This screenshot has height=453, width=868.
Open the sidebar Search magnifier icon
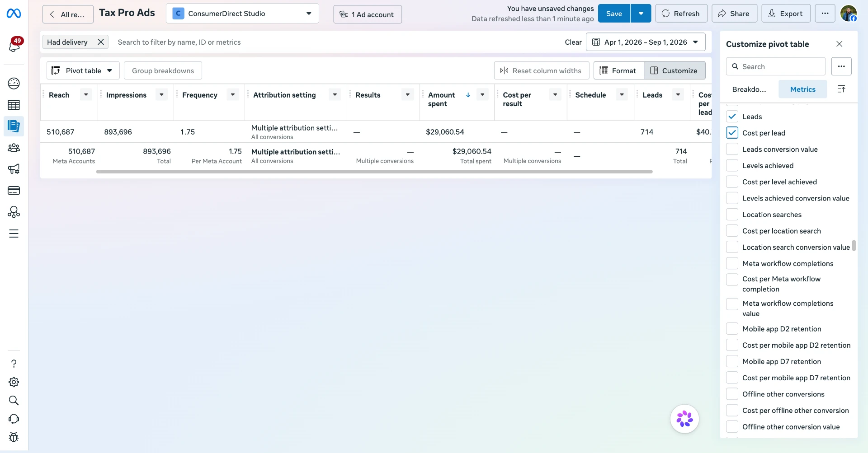[14, 401]
